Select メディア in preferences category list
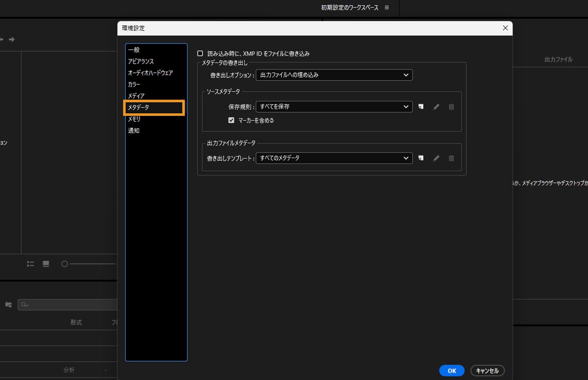The height and width of the screenshot is (380, 588). 156,96
